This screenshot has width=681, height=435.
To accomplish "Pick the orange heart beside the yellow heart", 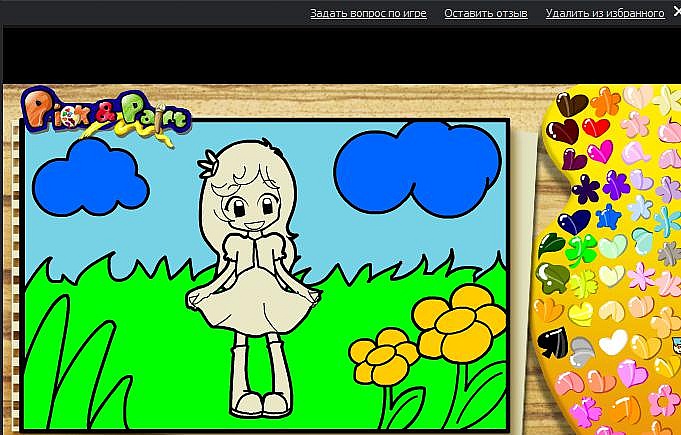I will tap(549, 310).
